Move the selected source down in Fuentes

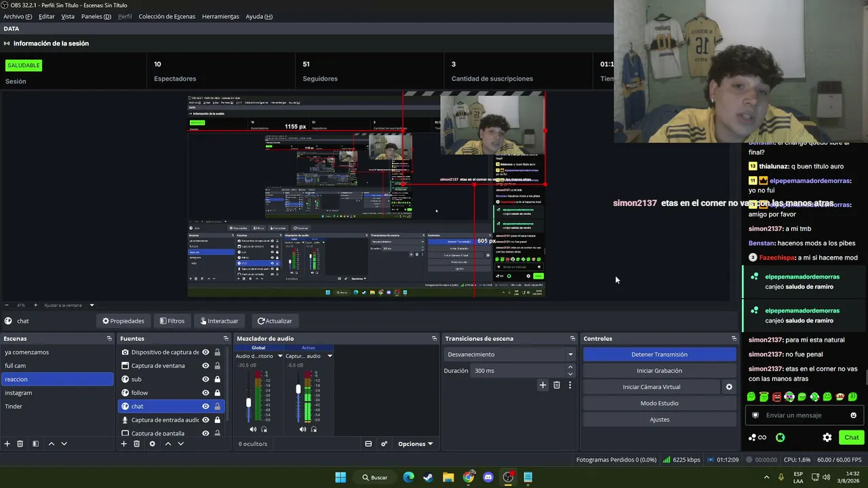[180, 444]
